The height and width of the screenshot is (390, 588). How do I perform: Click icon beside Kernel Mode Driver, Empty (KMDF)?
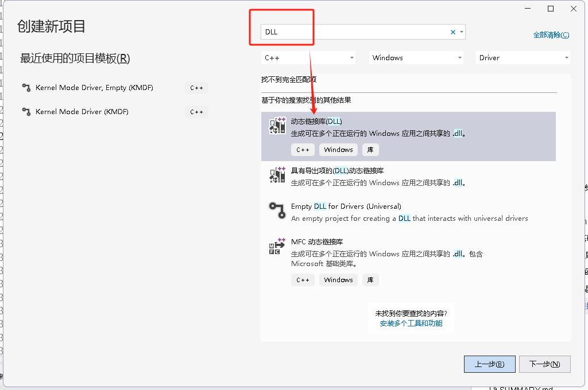pyautogui.click(x=26, y=88)
